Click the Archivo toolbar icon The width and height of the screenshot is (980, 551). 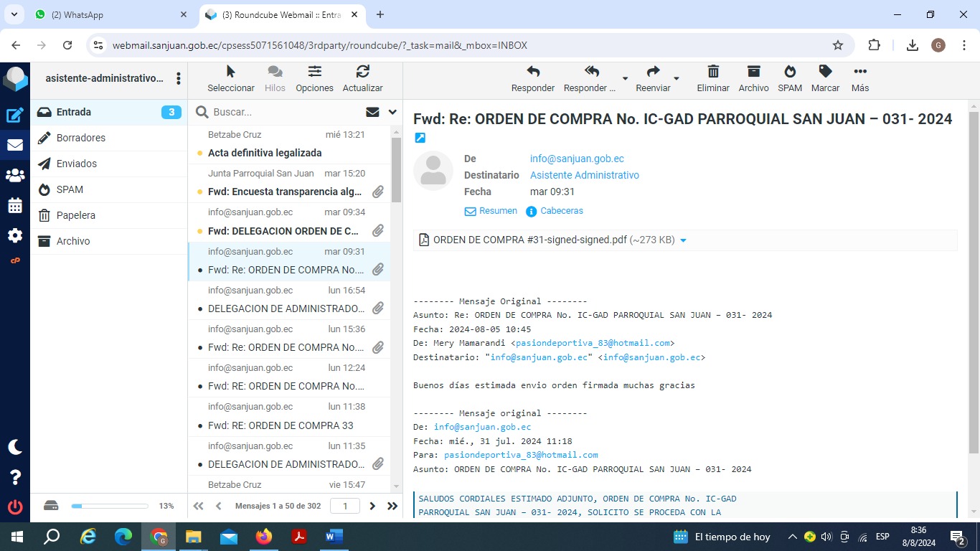tap(753, 79)
